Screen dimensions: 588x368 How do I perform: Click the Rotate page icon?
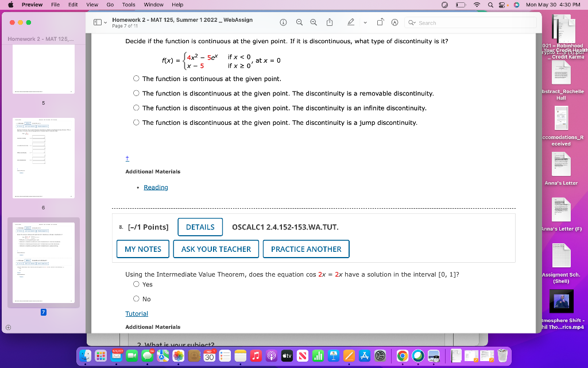coord(380,22)
